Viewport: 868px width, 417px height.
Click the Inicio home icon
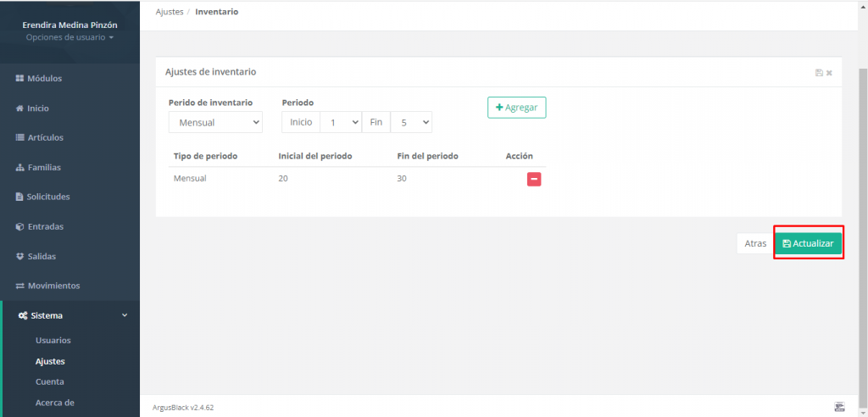tap(20, 108)
